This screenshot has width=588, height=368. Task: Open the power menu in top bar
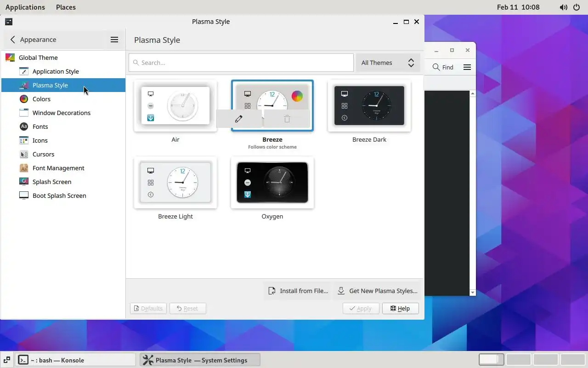click(577, 7)
